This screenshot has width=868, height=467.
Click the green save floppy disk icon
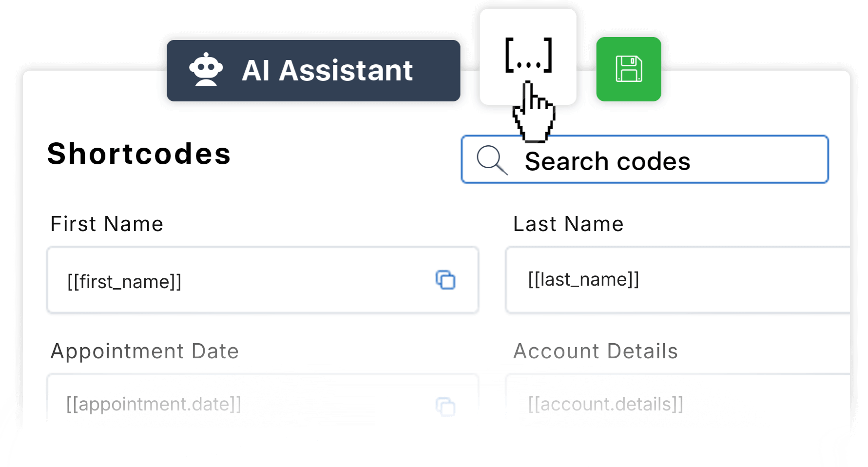(629, 69)
